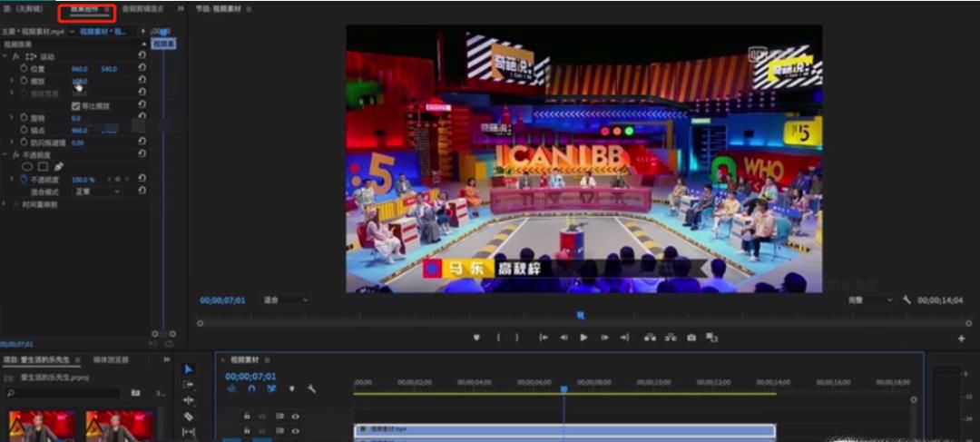Image resolution: width=980 pixels, height=442 pixels.
Task: Play the program monitor video
Action: click(x=583, y=338)
